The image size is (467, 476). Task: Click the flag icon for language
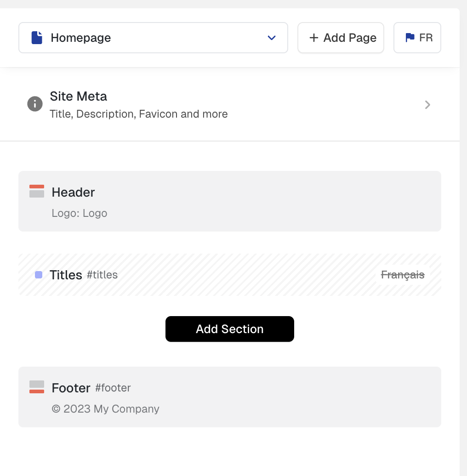point(410,38)
